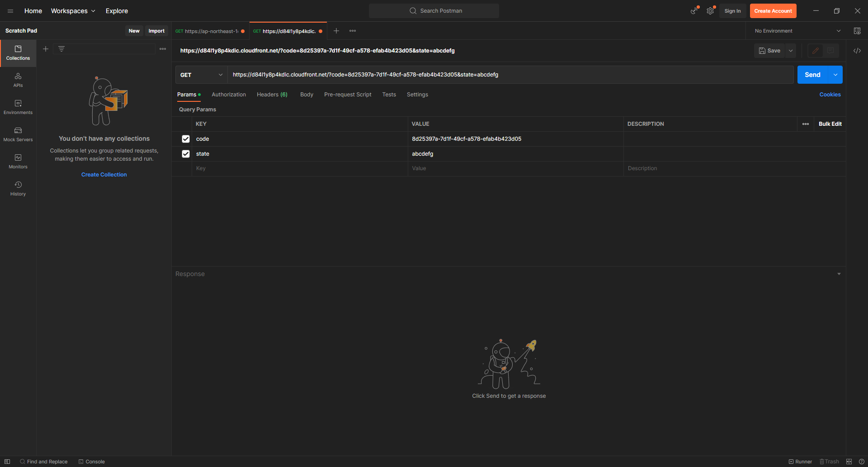Click the plus icon to create a collection

tap(46, 49)
